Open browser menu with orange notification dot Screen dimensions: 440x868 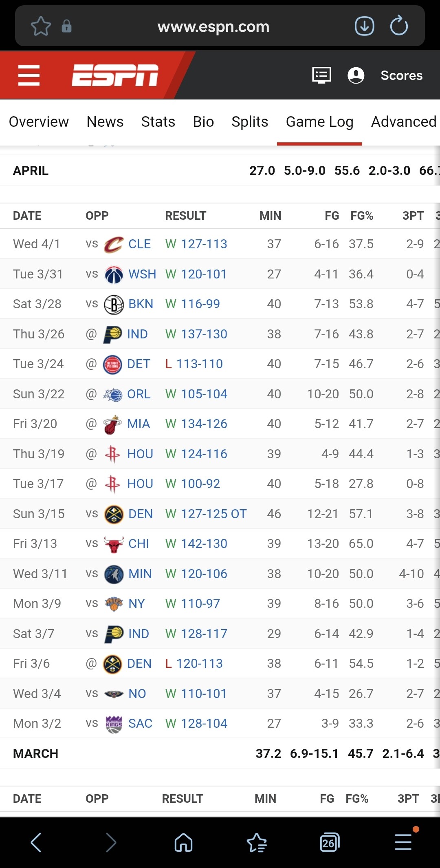tap(403, 842)
